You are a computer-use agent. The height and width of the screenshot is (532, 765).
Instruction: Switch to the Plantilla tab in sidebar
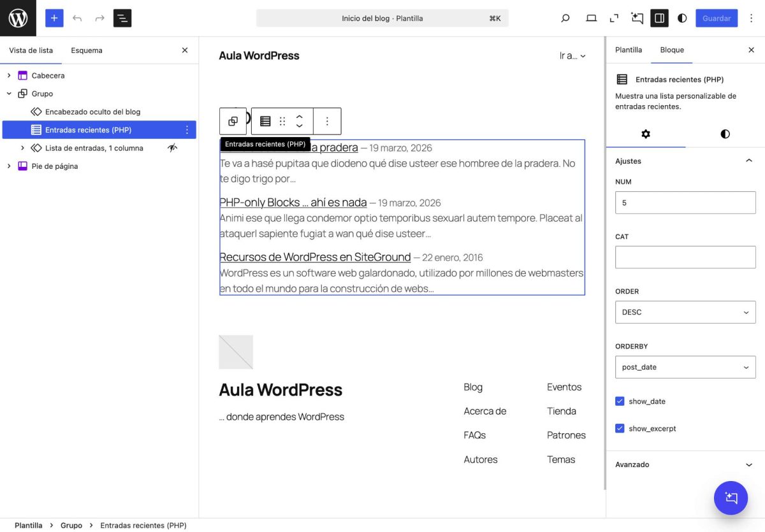629,49
